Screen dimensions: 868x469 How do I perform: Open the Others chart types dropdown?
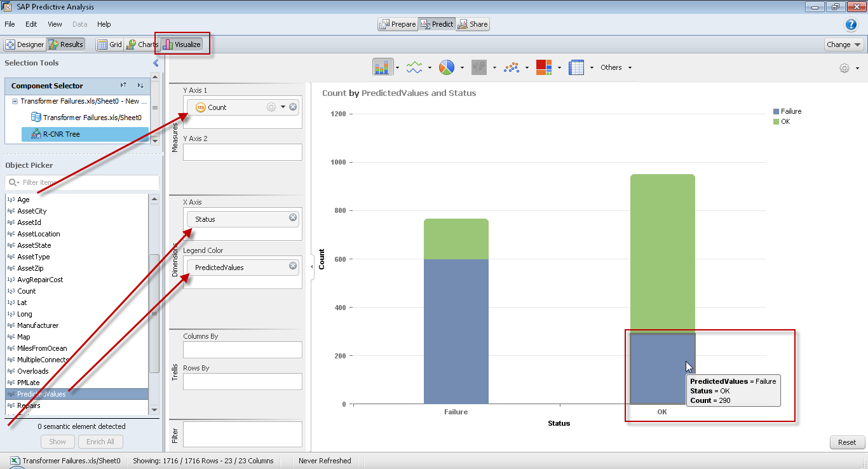point(616,67)
